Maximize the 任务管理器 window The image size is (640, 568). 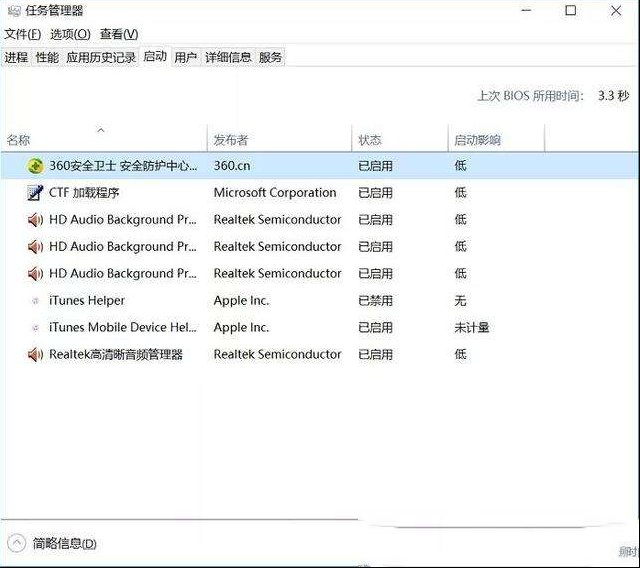(571, 10)
